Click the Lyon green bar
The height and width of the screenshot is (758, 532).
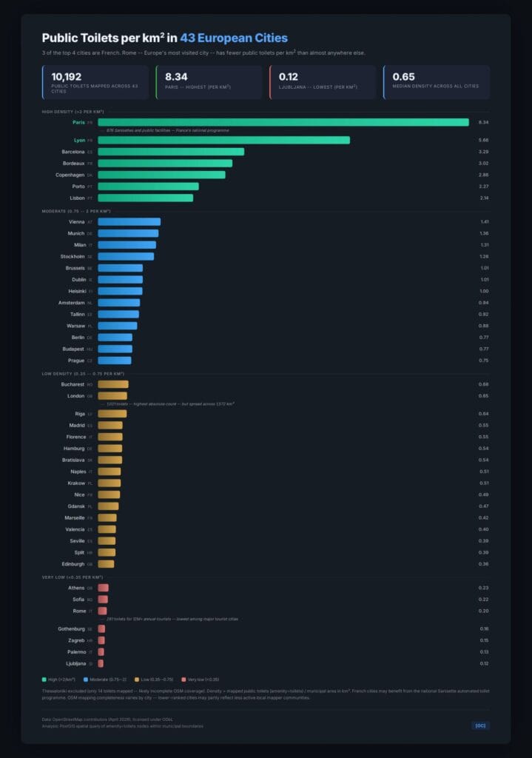223,140
